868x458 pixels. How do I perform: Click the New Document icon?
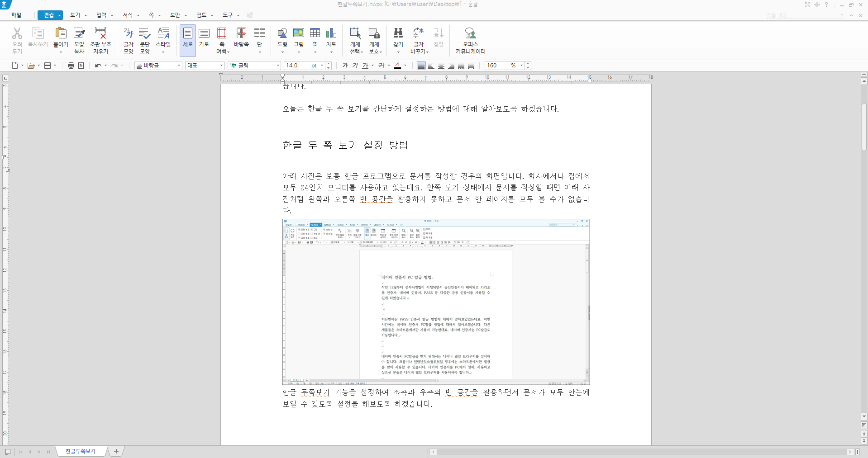[x=15, y=66]
